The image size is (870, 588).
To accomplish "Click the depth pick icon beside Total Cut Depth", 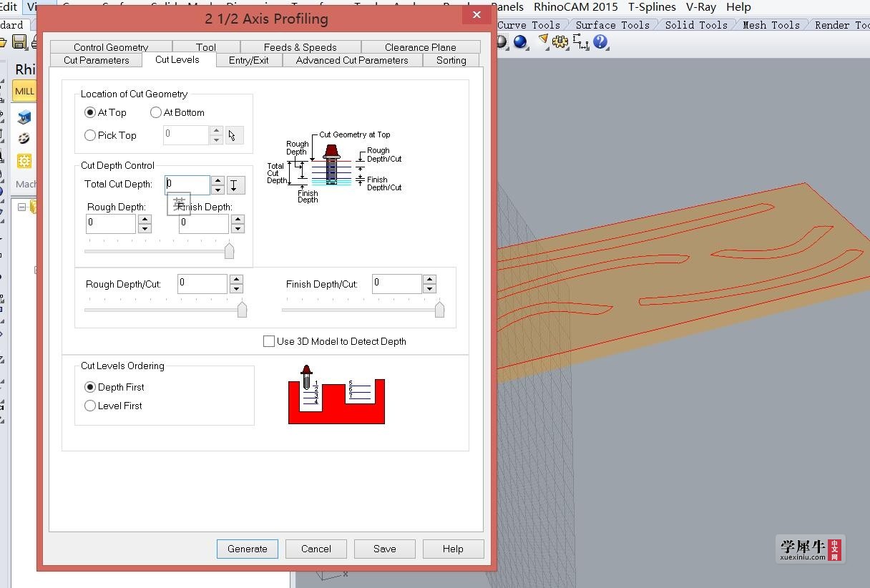I will tap(235, 185).
